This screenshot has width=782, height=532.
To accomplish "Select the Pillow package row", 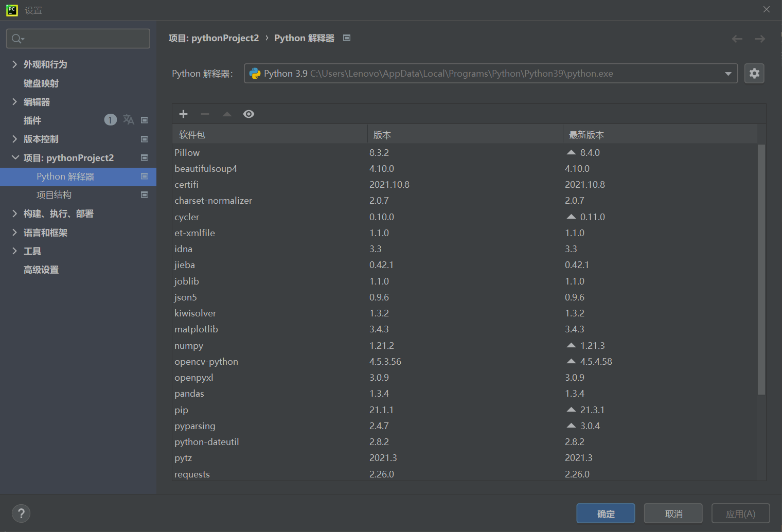I will [x=465, y=152].
